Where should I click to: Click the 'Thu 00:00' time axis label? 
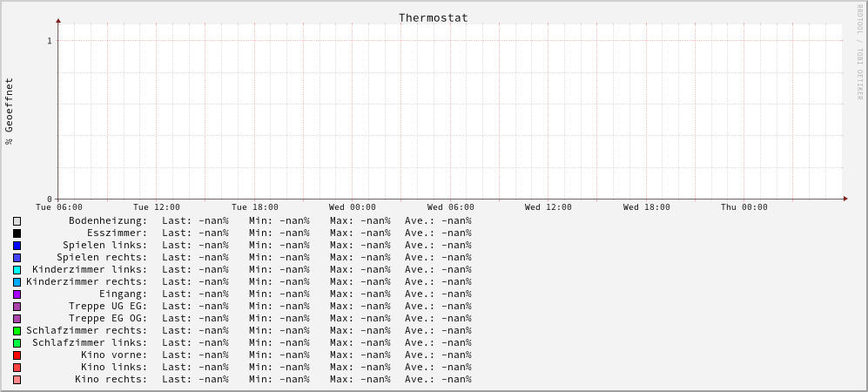pyautogui.click(x=744, y=207)
